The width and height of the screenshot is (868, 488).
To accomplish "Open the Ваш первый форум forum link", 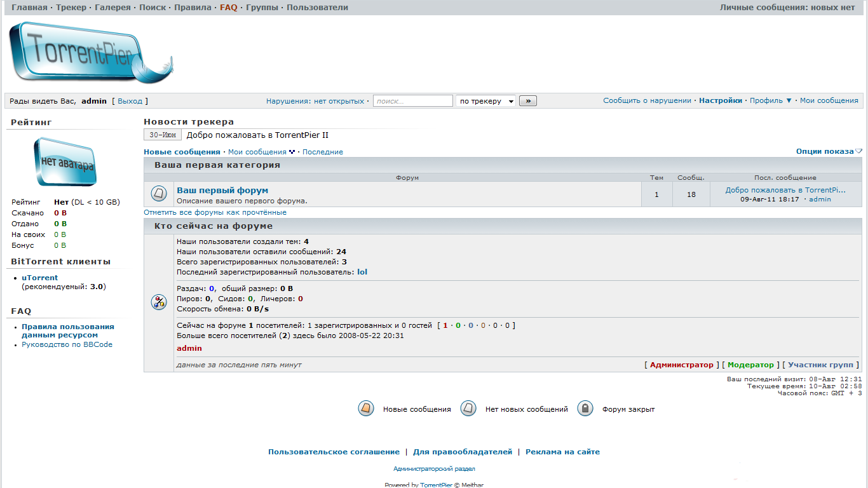I will [x=222, y=190].
